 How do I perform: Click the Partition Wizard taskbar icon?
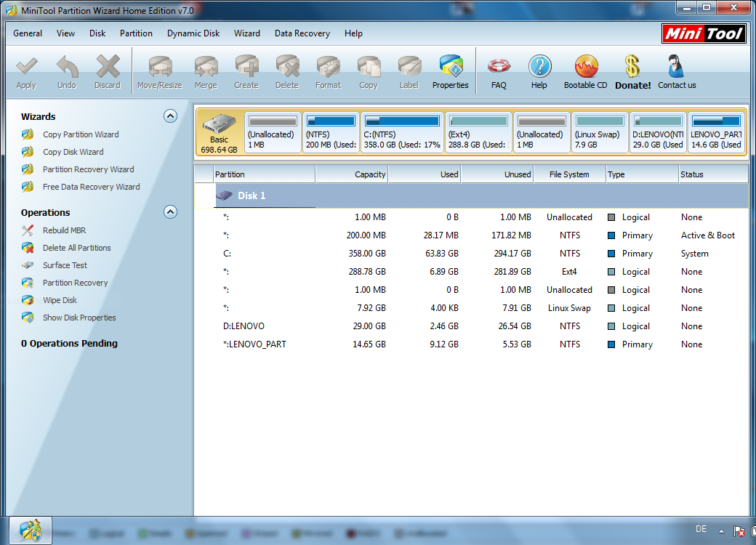pyautogui.click(x=31, y=530)
